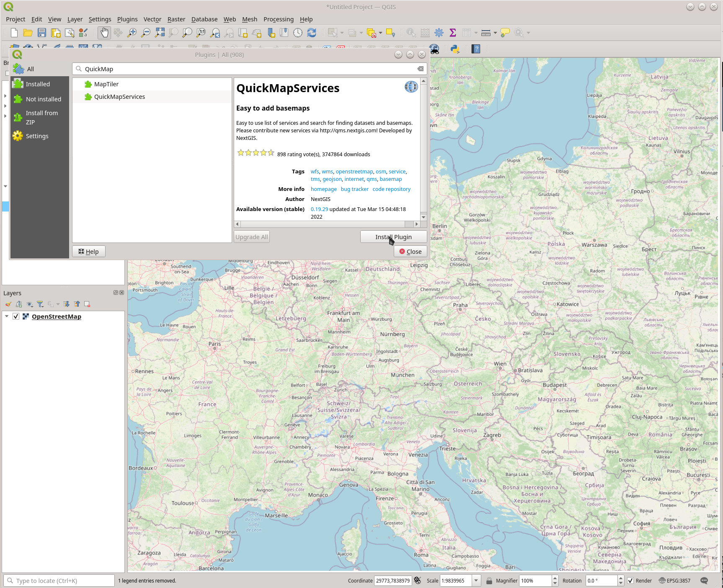Click the Install Plugin button
The height and width of the screenshot is (588, 723).
(393, 237)
